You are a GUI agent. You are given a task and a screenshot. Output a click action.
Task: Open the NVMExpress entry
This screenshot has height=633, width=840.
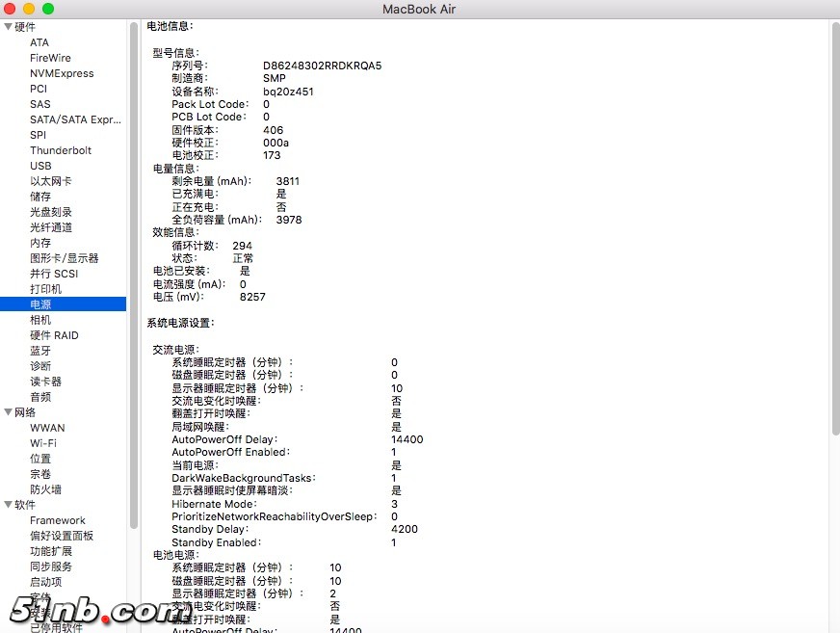coord(62,73)
